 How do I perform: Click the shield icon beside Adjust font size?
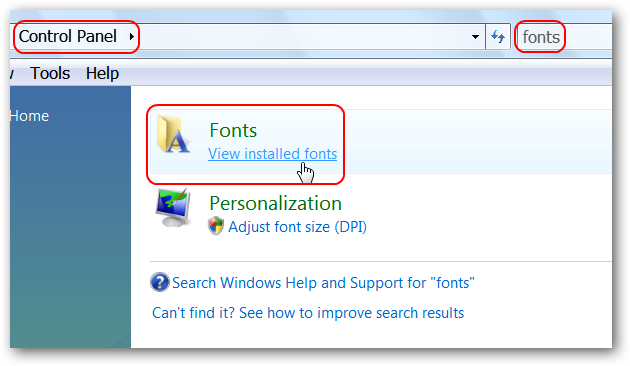click(216, 226)
